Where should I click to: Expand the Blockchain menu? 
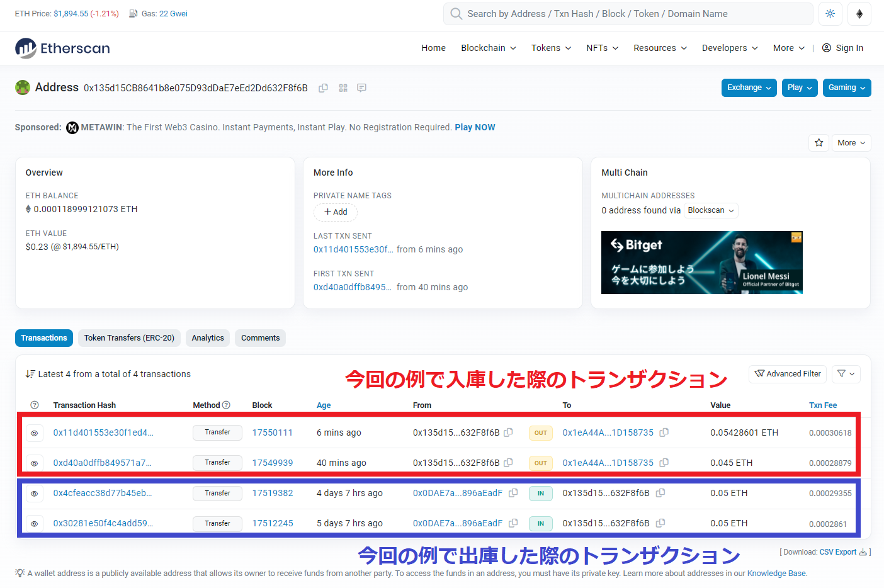[x=489, y=48]
